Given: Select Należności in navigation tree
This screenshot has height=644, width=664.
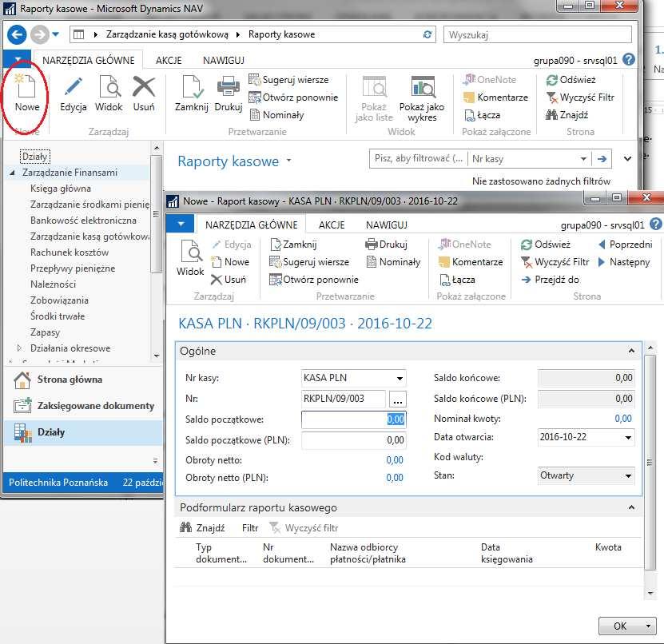Looking at the screenshot, I should [53, 284].
